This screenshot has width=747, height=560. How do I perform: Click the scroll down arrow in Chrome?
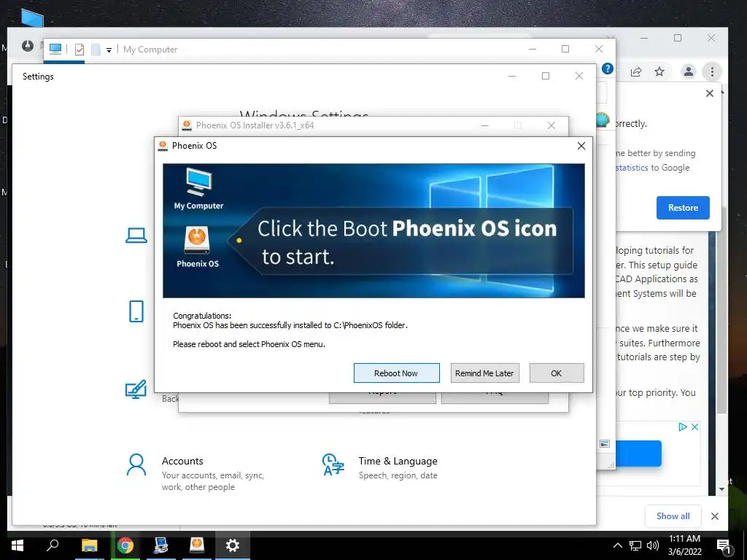tap(721, 489)
